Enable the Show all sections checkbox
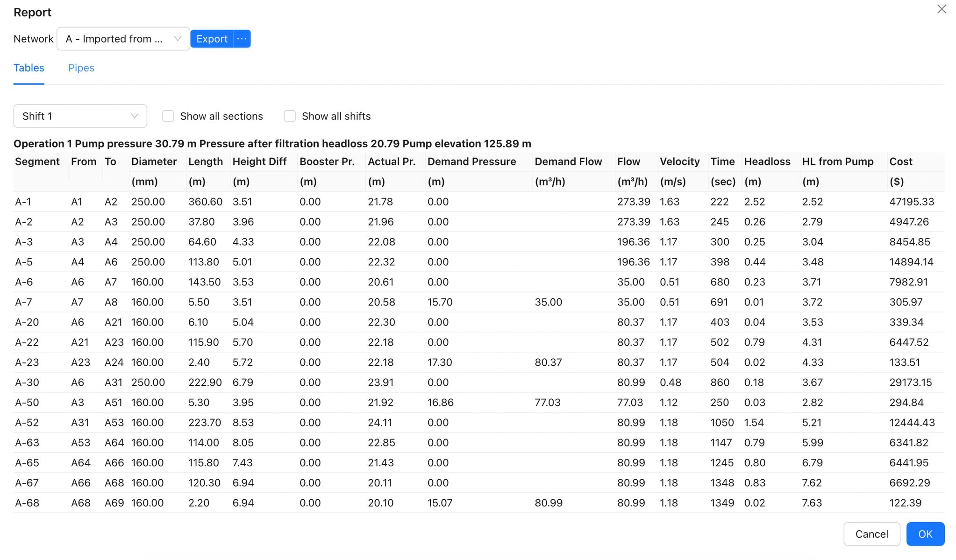 click(x=168, y=116)
